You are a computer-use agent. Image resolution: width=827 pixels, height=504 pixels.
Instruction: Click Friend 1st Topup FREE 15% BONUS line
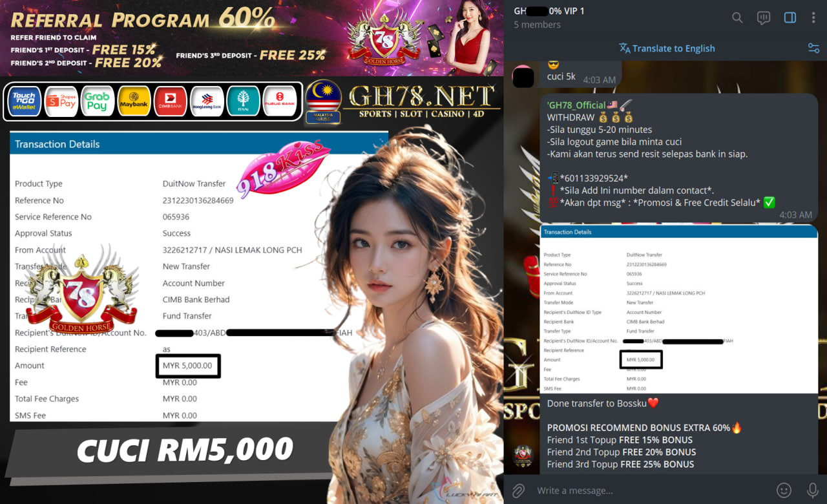click(620, 440)
